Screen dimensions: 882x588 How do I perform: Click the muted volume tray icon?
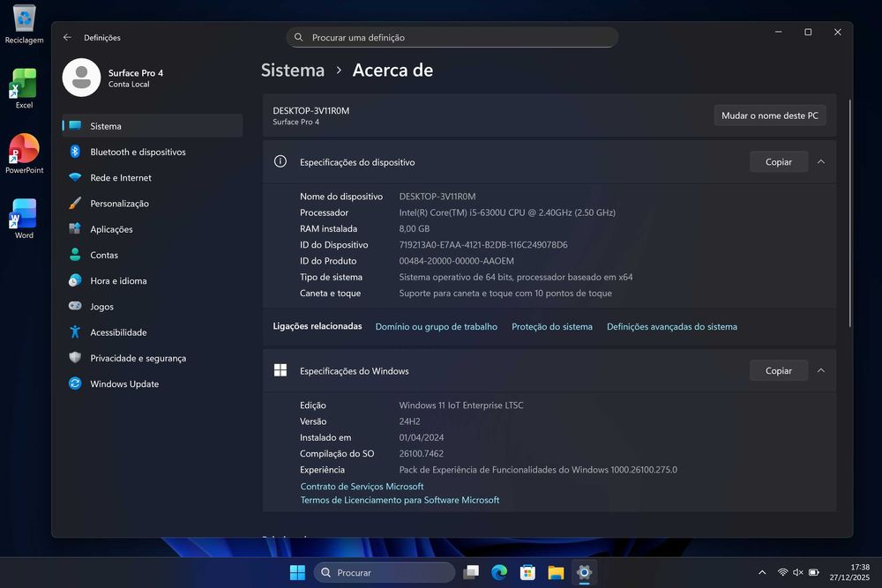pyautogui.click(x=797, y=572)
